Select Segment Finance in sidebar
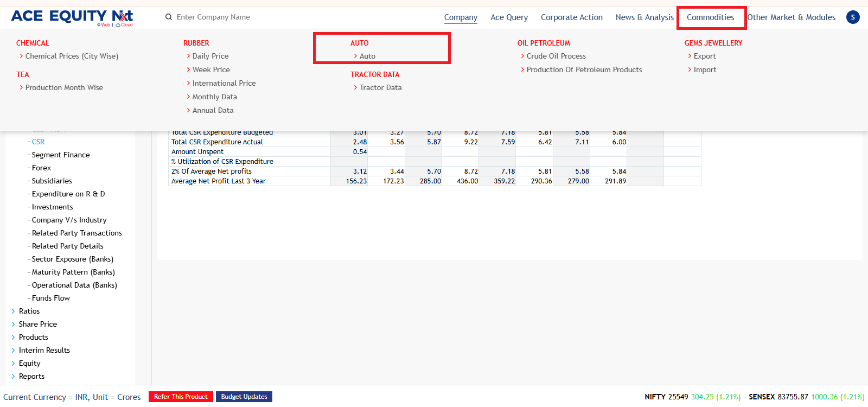The image size is (868, 407). point(61,155)
